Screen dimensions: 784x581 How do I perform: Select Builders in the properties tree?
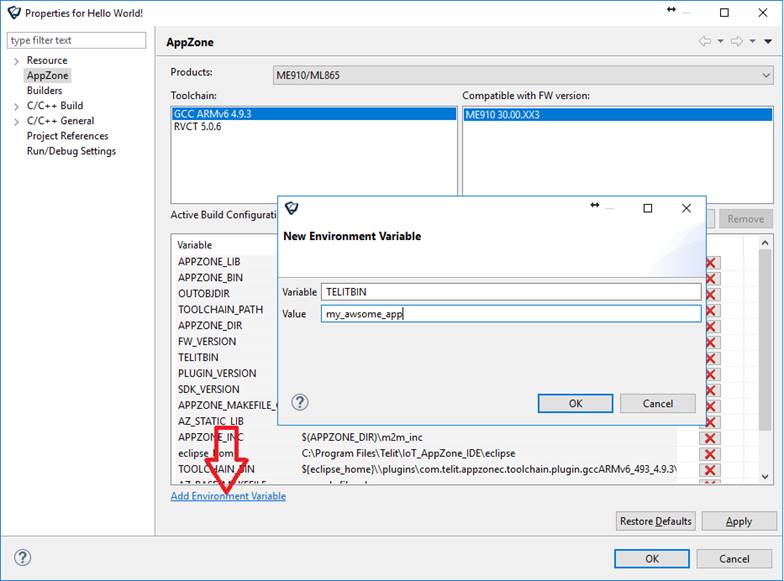44,90
